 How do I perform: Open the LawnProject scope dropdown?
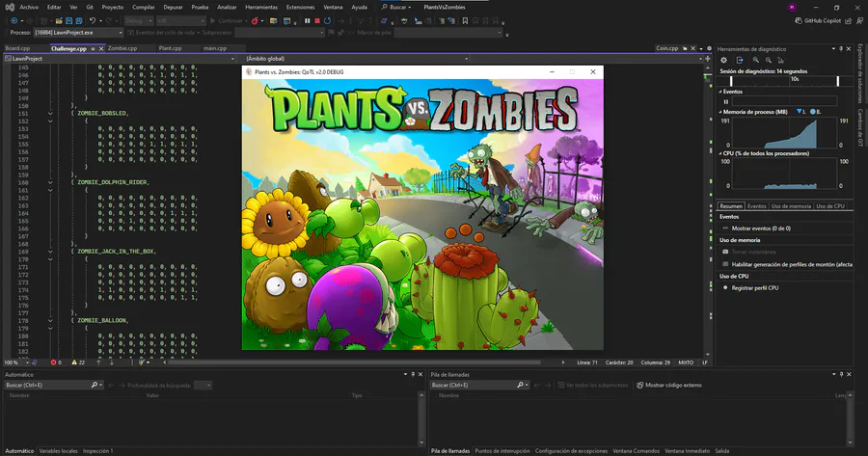pyautogui.click(x=120, y=58)
